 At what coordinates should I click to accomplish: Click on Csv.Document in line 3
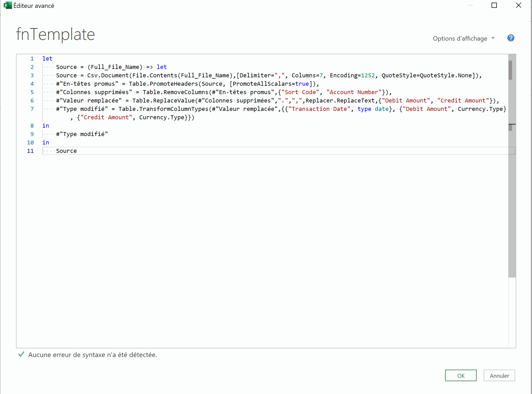(x=108, y=75)
